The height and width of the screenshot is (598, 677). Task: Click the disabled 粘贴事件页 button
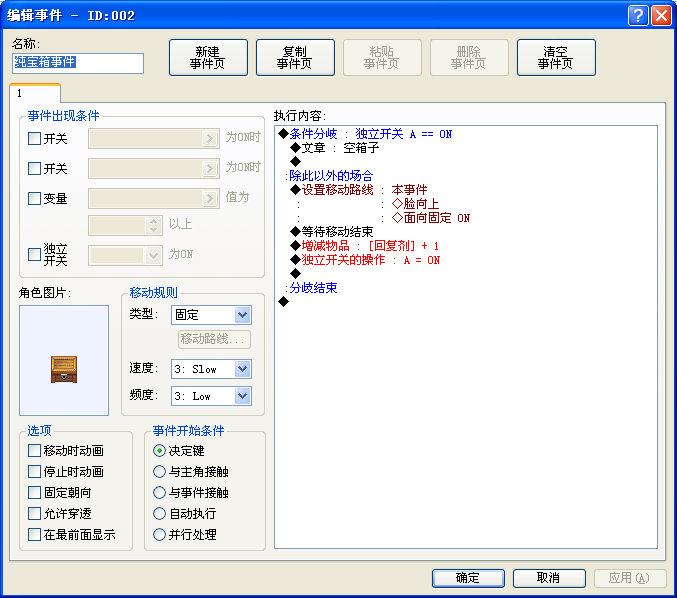click(x=382, y=57)
